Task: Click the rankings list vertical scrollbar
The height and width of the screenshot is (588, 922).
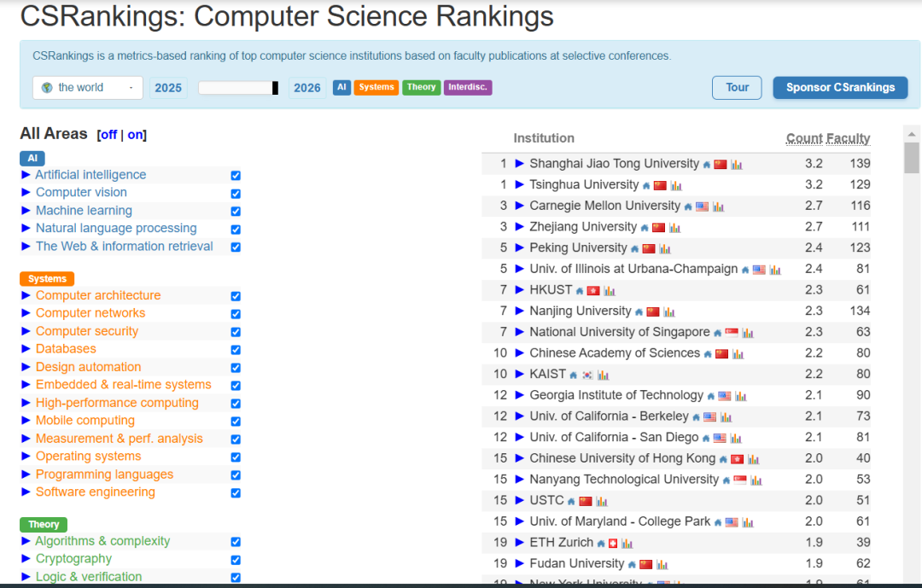Action: 912,159
